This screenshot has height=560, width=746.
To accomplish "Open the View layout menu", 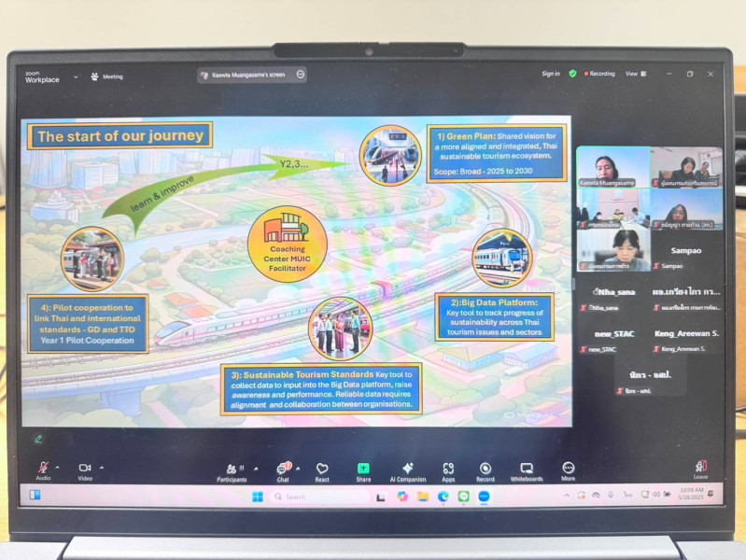I will [x=634, y=74].
